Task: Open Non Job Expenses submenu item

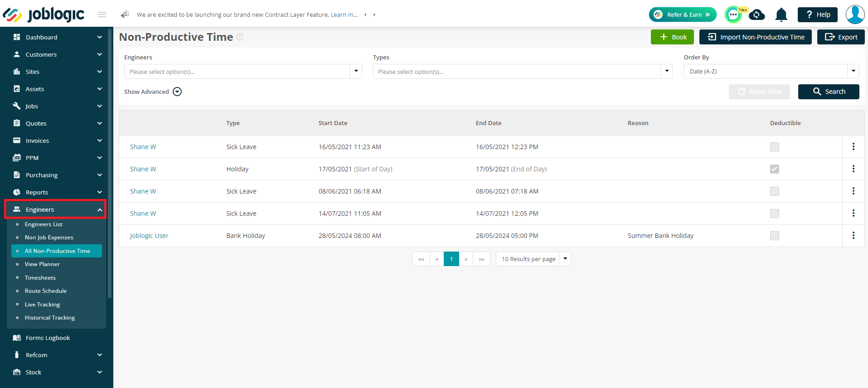Action: 49,238
